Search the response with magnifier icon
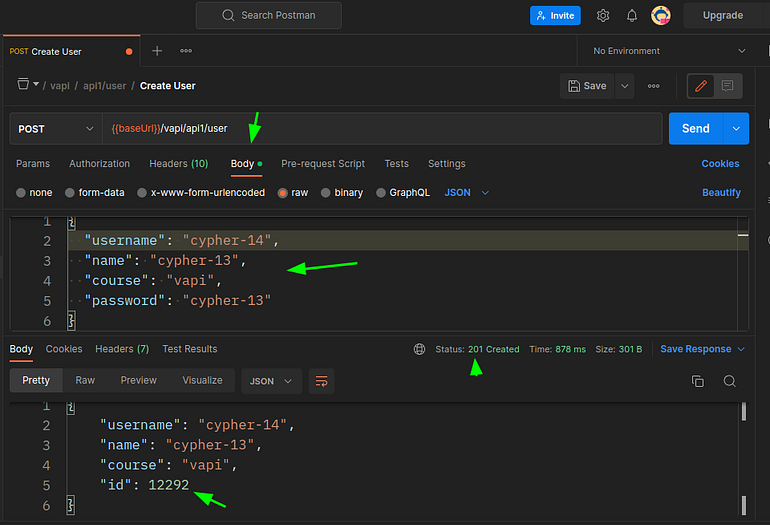The width and height of the screenshot is (770, 525). click(729, 381)
